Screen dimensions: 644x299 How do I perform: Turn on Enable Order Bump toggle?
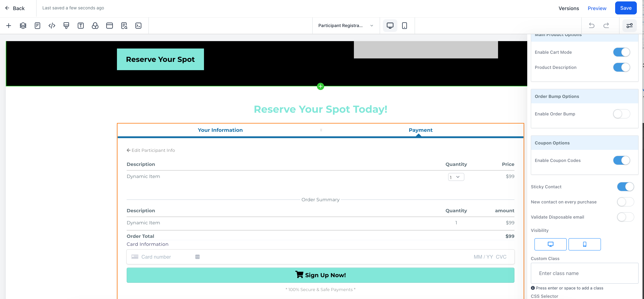[x=621, y=114]
